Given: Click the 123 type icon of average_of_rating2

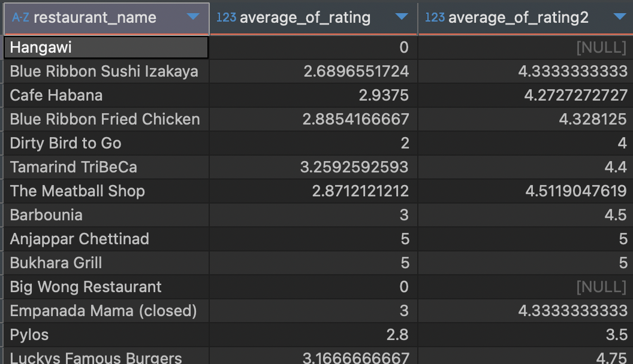Looking at the screenshot, I should [435, 17].
